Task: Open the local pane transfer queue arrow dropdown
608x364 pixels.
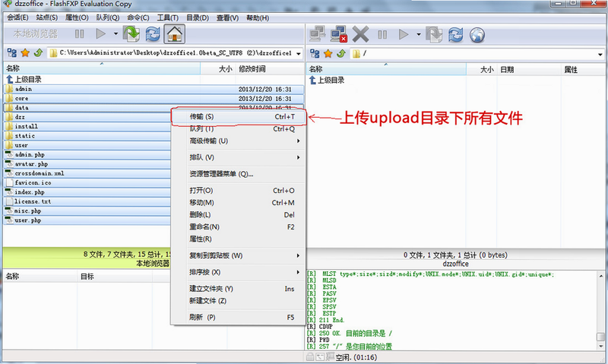Action: click(116, 34)
